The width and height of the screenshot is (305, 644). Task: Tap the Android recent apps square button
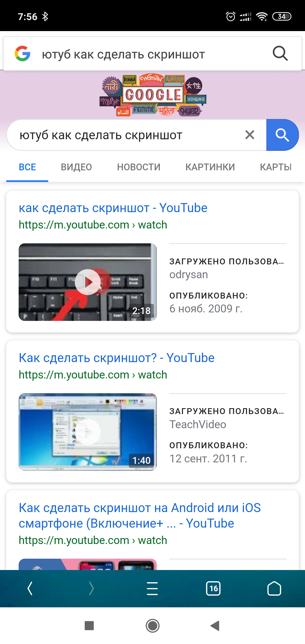click(89, 626)
